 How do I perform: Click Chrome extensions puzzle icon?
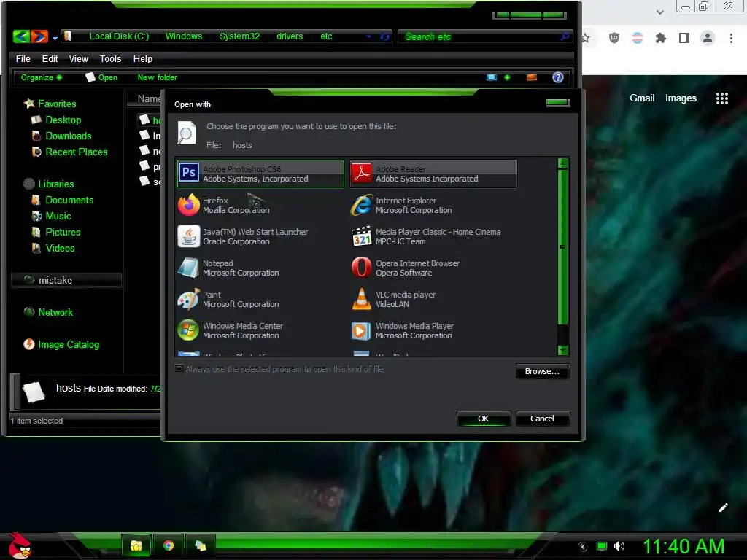660,38
